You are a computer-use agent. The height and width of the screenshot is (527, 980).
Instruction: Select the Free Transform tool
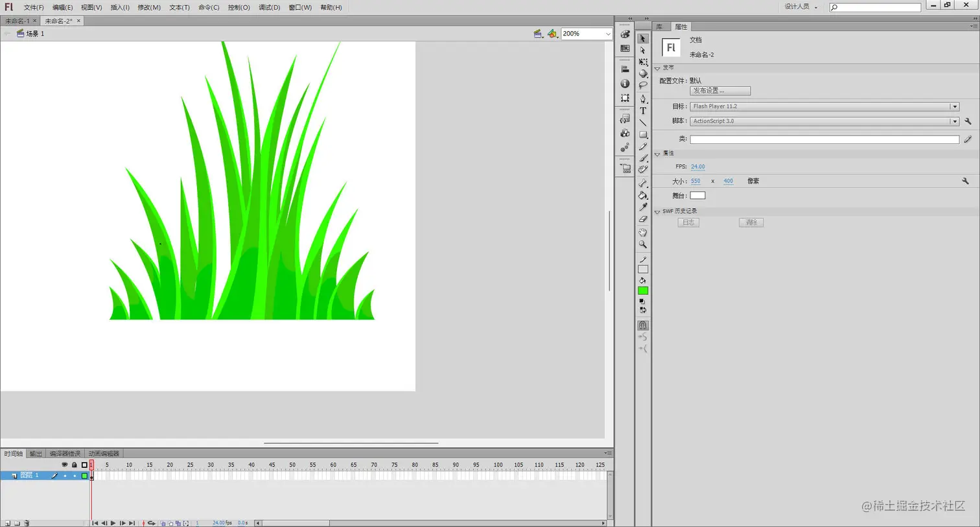[642, 61]
